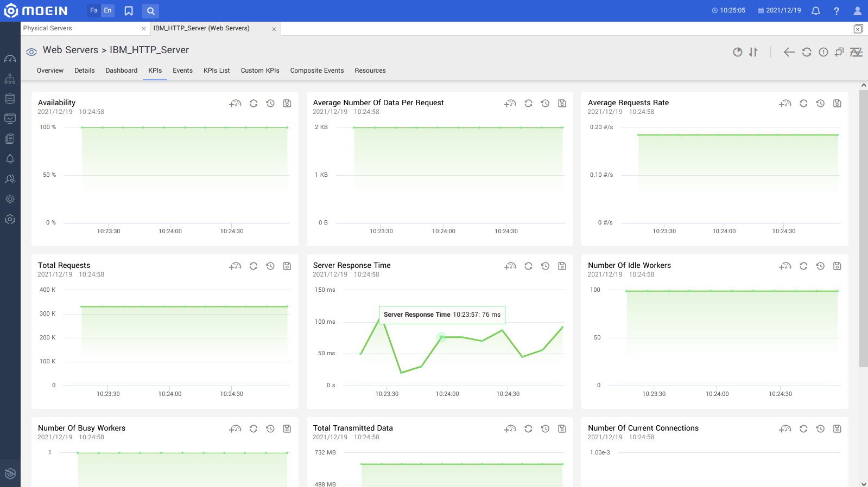Save the Average Requests Rate chart

(x=837, y=103)
